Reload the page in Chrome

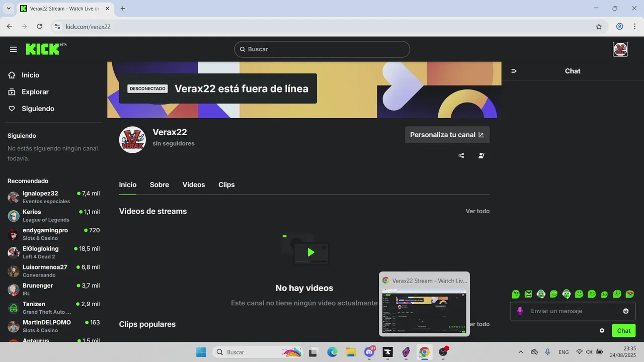(39, 27)
